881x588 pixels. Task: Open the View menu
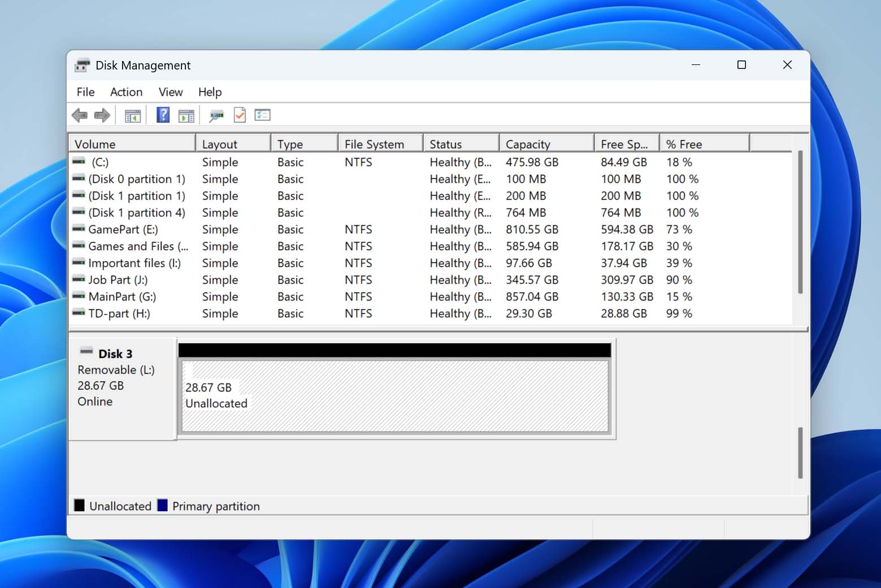click(x=171, y=92)
